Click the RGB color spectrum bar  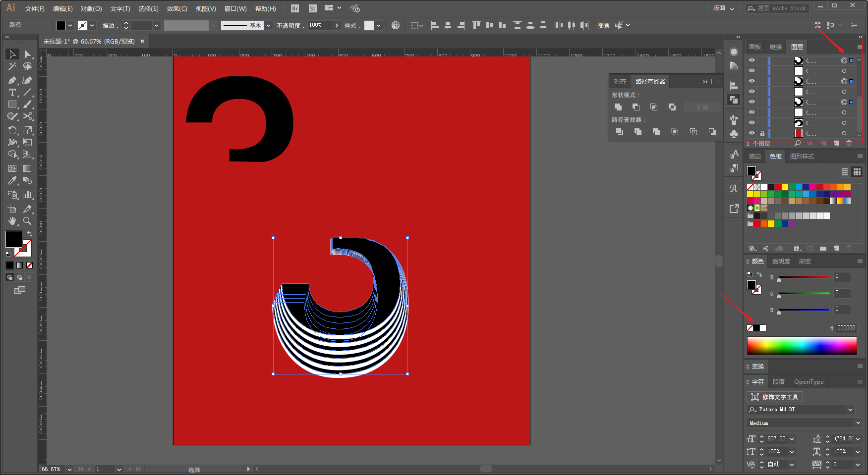click(x=802, y=346)
